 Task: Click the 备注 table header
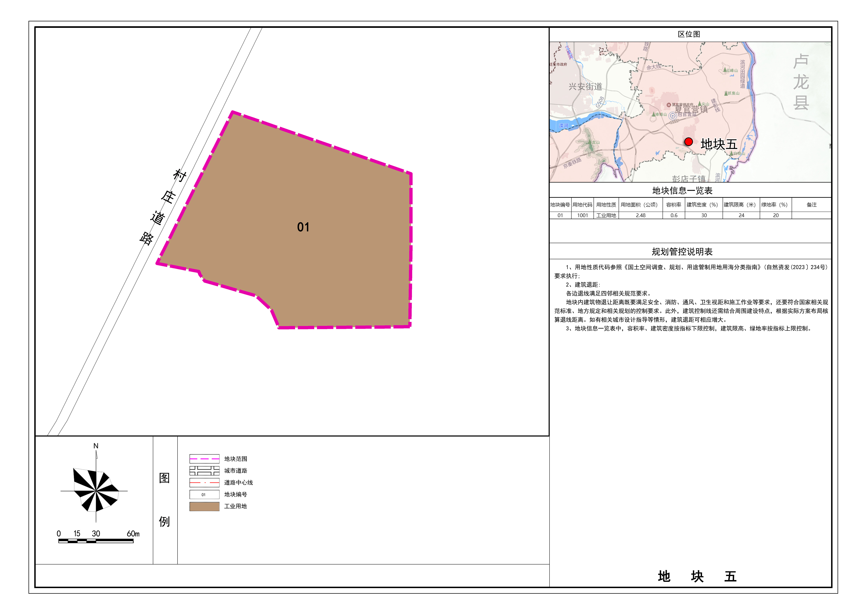pyautogui.click(x=811, y=205)
